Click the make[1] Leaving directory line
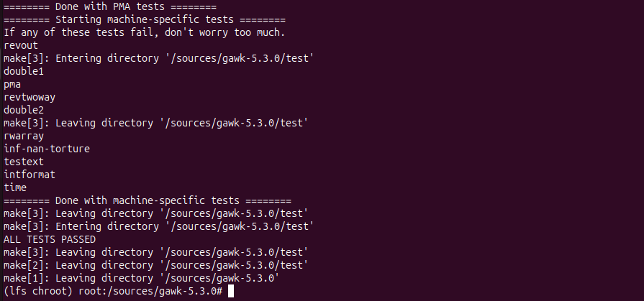This screenshot has width=644, height=301. pos(142,278)
